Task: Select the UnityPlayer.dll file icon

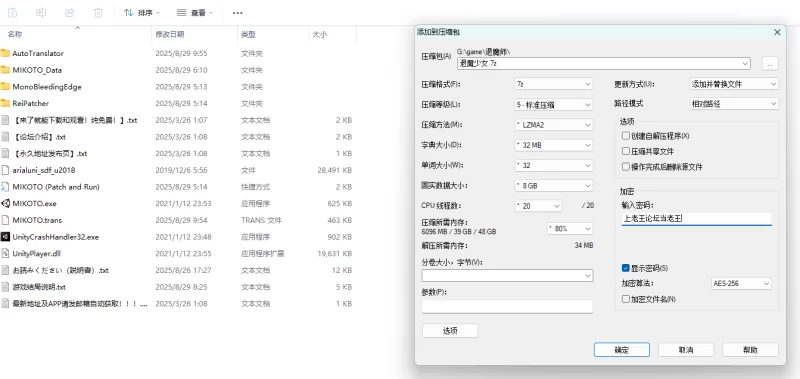Action: [6, 254]
